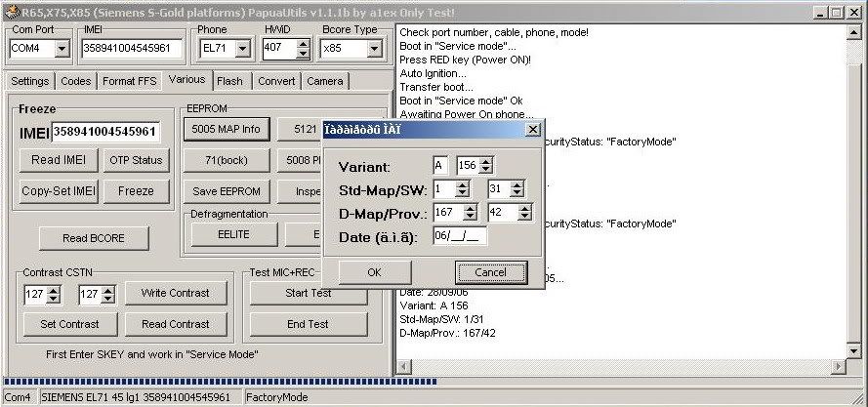Click the Variant letter field containing A

(x=440, y=166)
